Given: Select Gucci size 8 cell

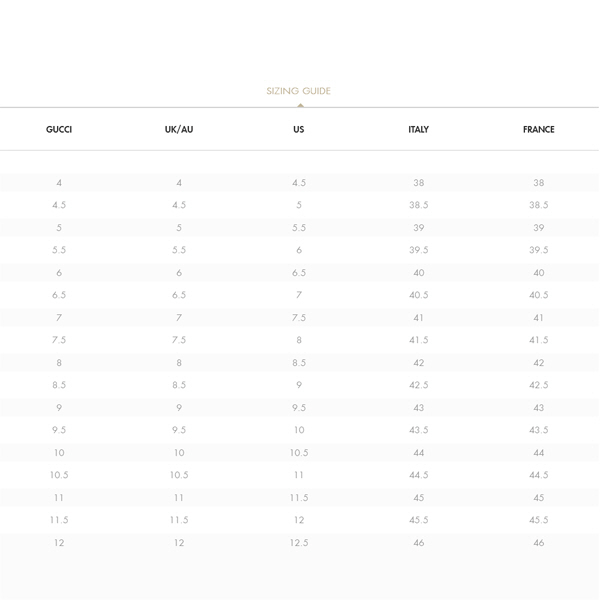Looking at the screenshot, I should [59, 363].
